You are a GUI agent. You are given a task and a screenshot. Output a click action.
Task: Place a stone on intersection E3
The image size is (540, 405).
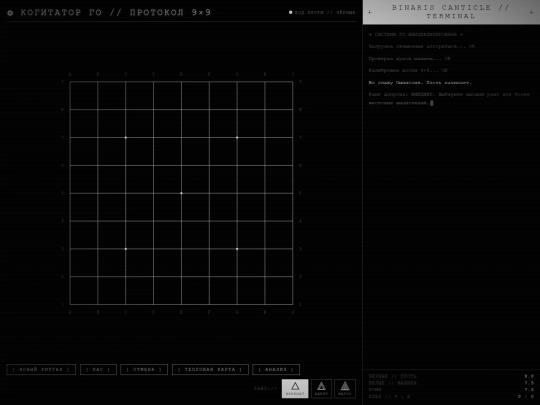(181, 249)
